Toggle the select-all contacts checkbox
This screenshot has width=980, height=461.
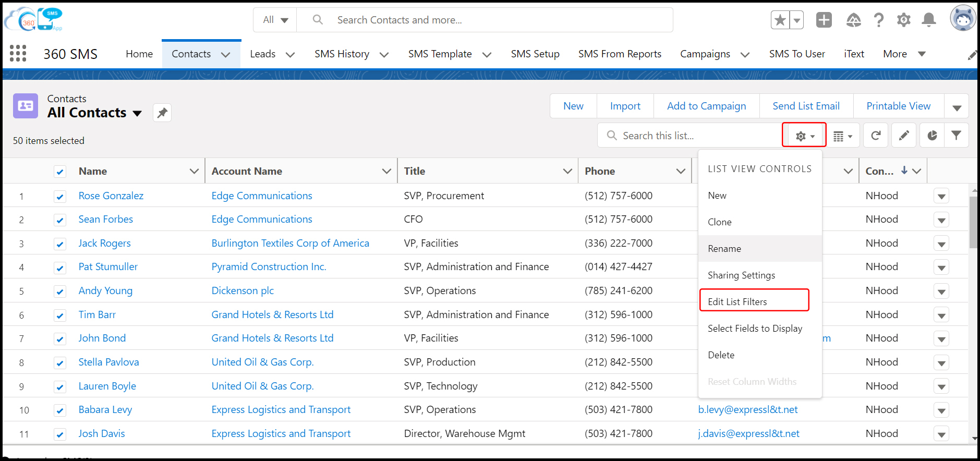click(60, 172)
